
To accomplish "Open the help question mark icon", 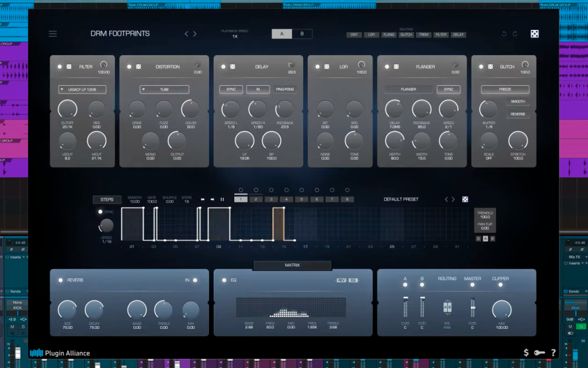I will (553, 352).
